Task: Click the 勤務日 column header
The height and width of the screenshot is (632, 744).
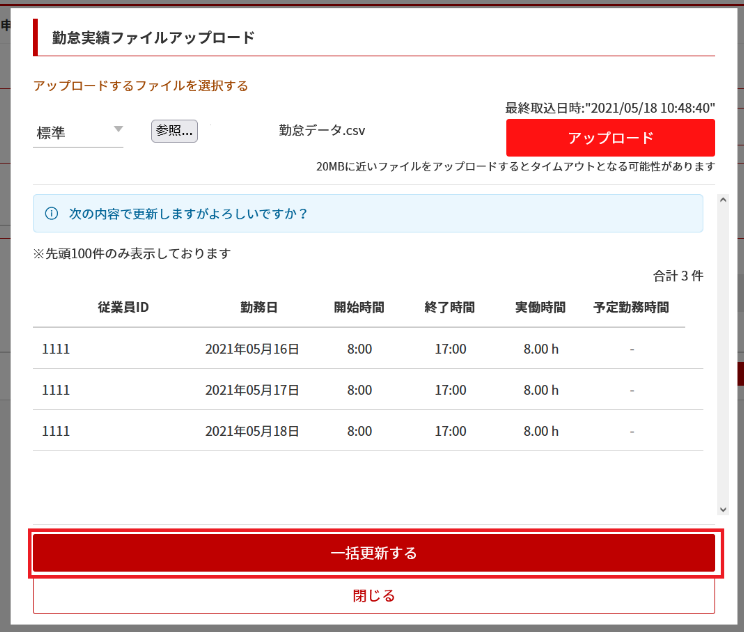Action: tap(259, 307)
